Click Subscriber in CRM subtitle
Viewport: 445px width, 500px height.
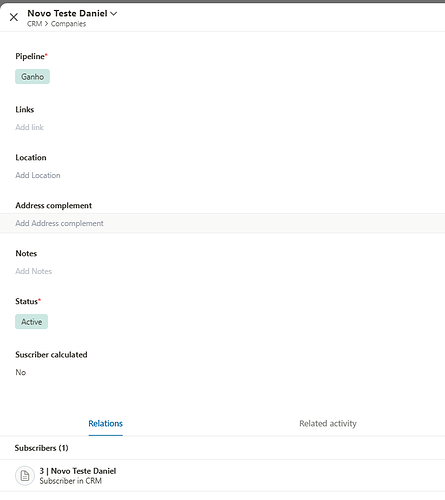(x=71, y=481)
